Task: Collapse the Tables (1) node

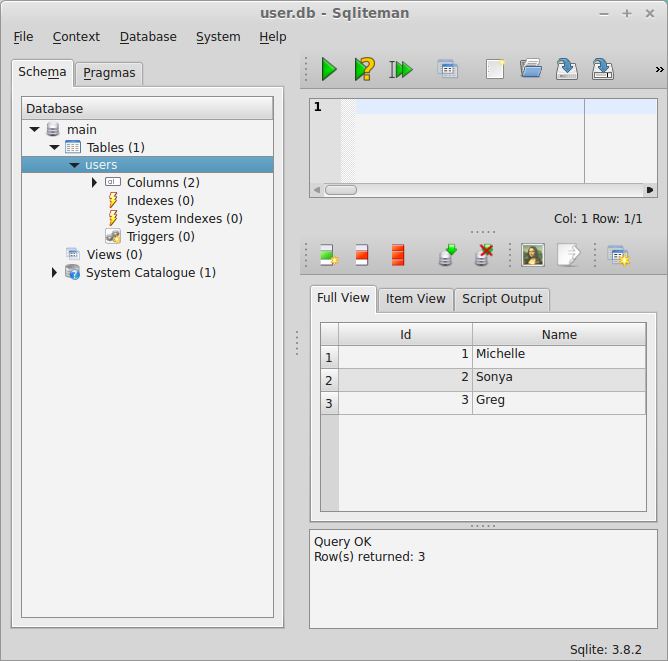Action: (55, 147)
